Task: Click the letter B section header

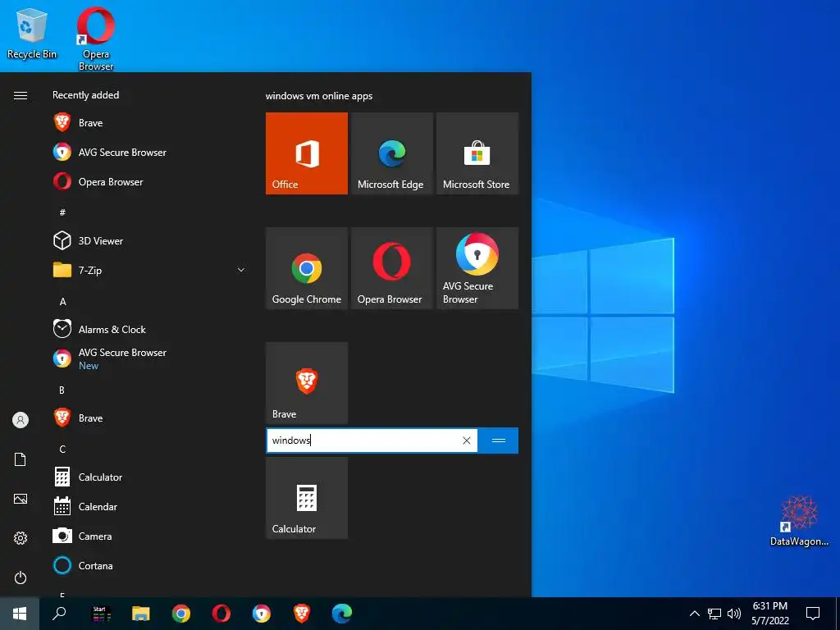Action: (x=62, y=390)
